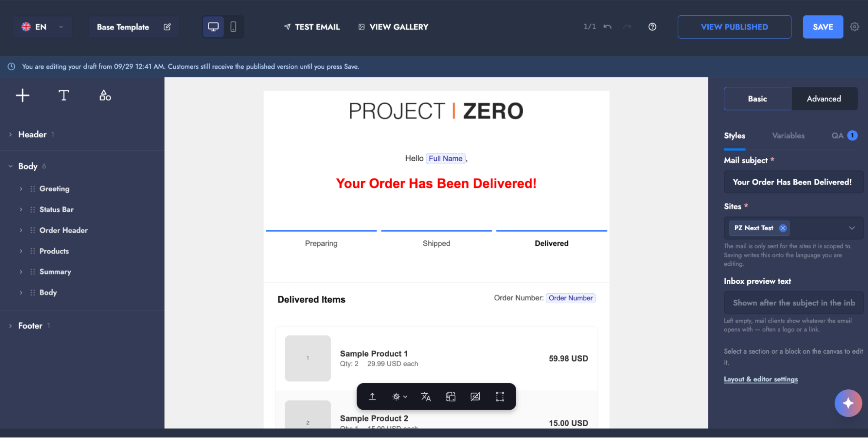Click the SAVE button
Viewport: 868px width, 438px height.
823,27
